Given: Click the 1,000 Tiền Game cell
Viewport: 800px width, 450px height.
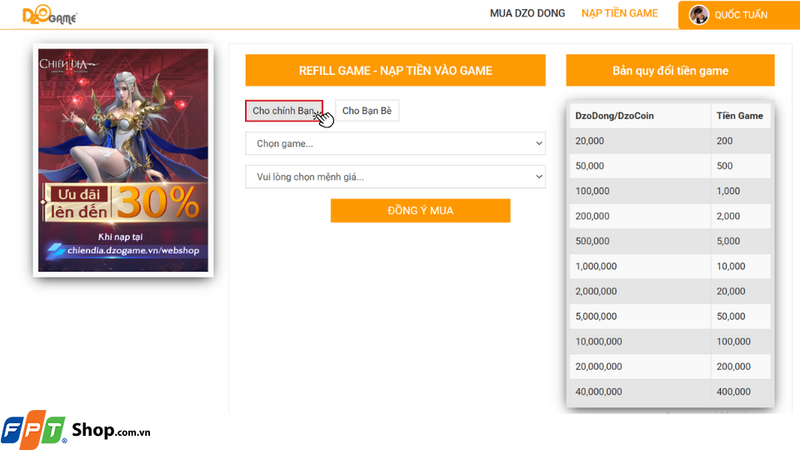Looking at the screenshot, I should (x=741, y=191).
